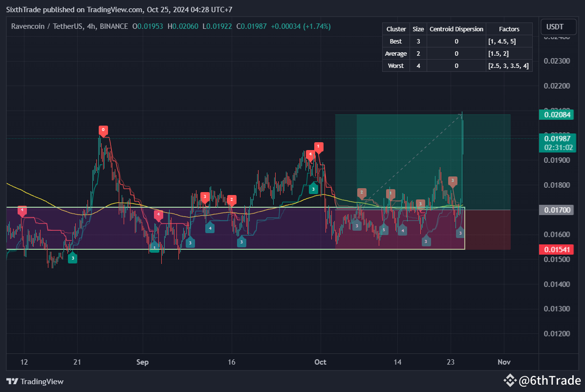Screen dimensions: 585x392
Task: Click the red "4" marker at the far left edge
Action: pyautogui.click(x=22, y=210)
